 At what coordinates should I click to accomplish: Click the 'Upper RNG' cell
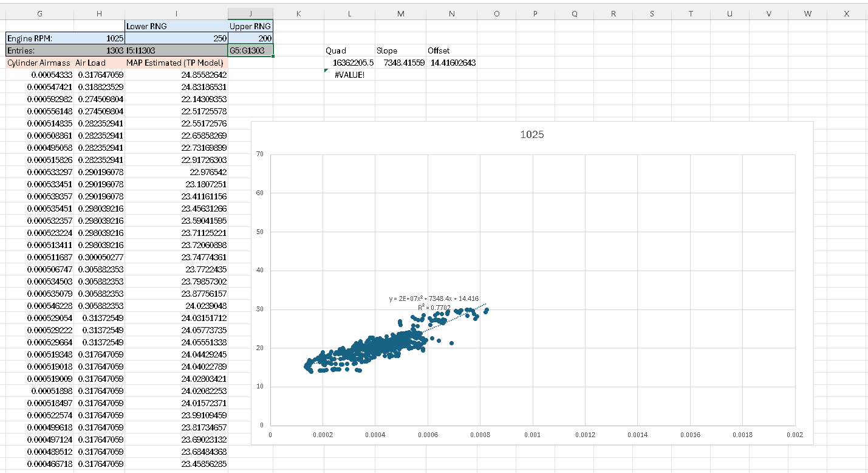point(250,26)
